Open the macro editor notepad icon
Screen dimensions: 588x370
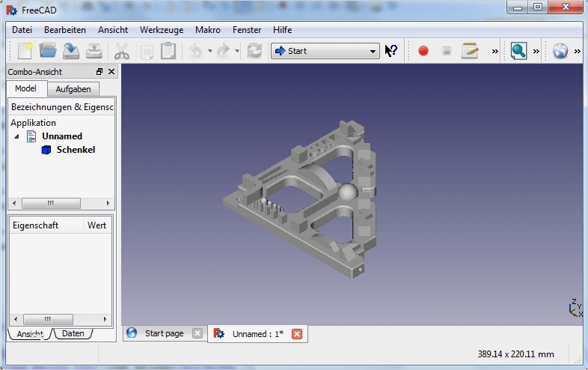point(470,51)
